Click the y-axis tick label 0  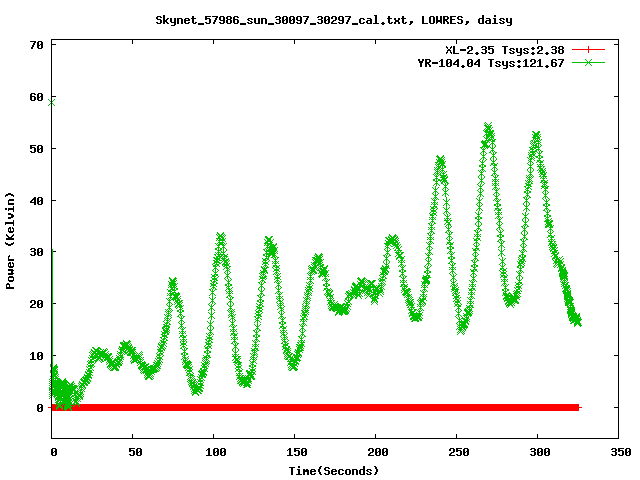pyautogui.click(x=40, y=407)
